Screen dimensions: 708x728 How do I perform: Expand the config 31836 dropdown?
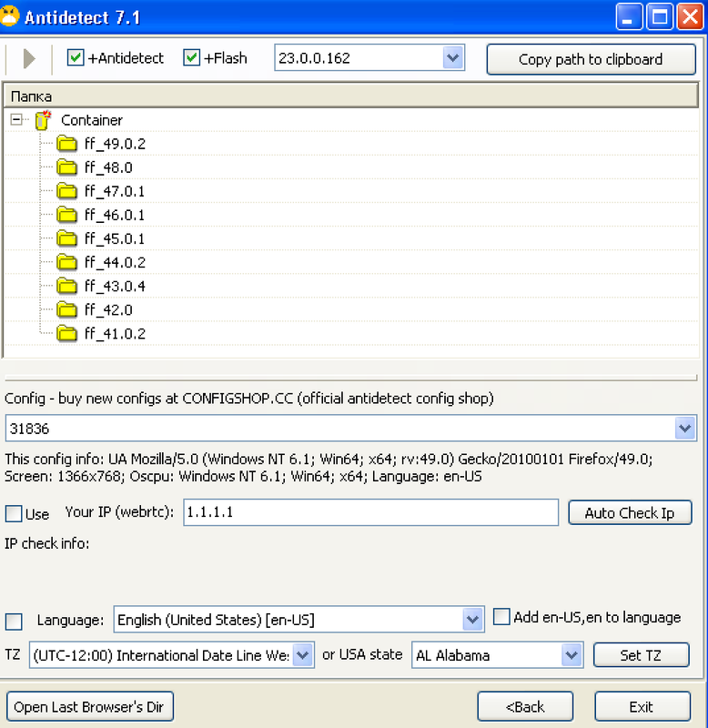684,428
